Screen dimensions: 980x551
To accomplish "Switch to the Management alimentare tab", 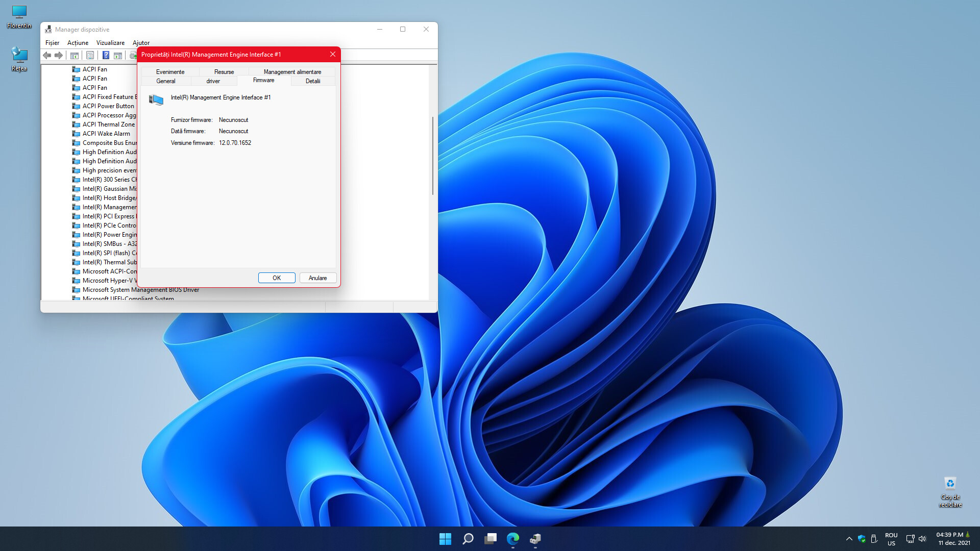I will coord(292,72).
